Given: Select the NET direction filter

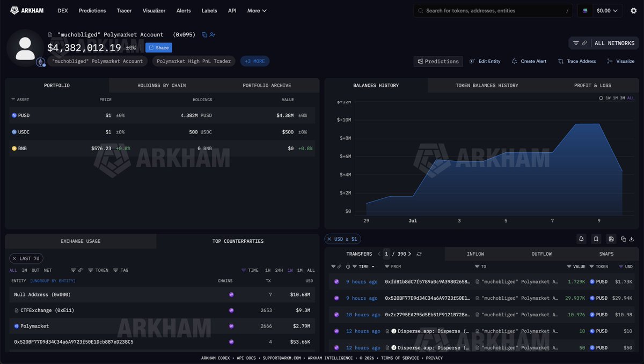Looking at the screenshot, I should click(48, 270).
